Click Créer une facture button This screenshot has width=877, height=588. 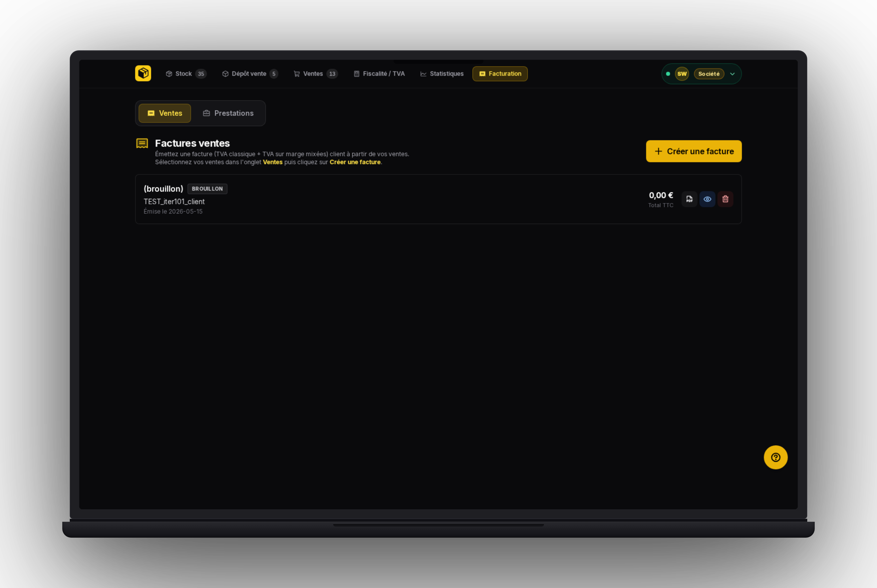694,151
